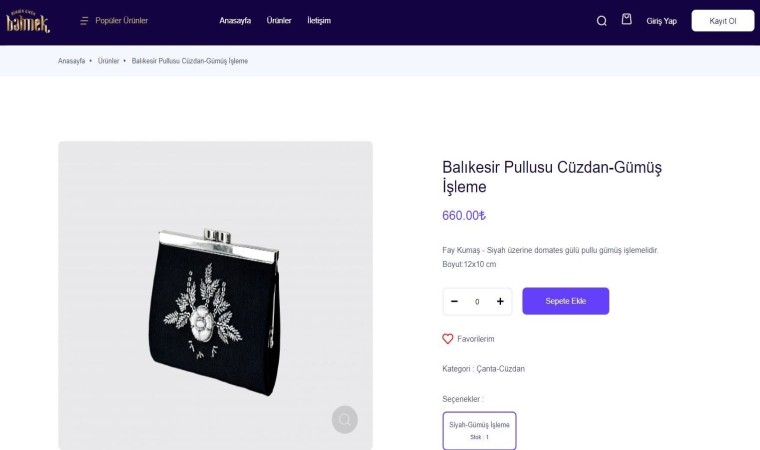Click Anasayfa in the breadcrumb trail
This screenshot has height=450, width=760.
pyautogui.click(x=72, y=61)
